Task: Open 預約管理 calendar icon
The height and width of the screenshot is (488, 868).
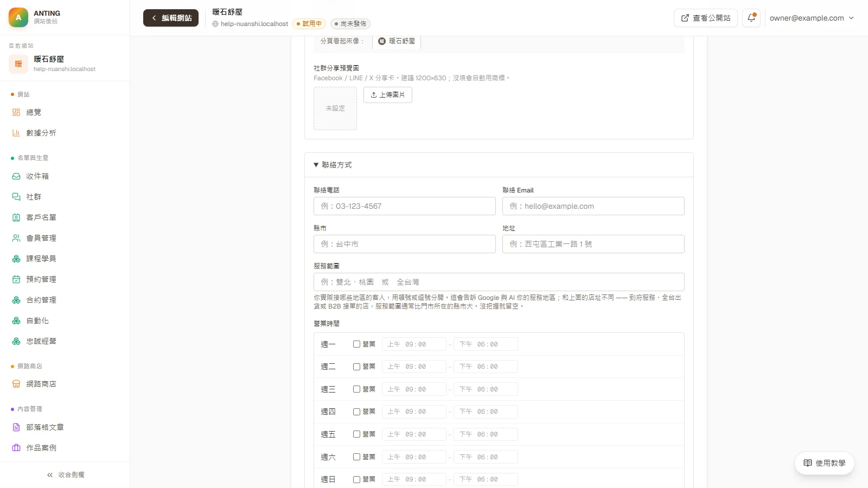Action: (x=16, y=279)
